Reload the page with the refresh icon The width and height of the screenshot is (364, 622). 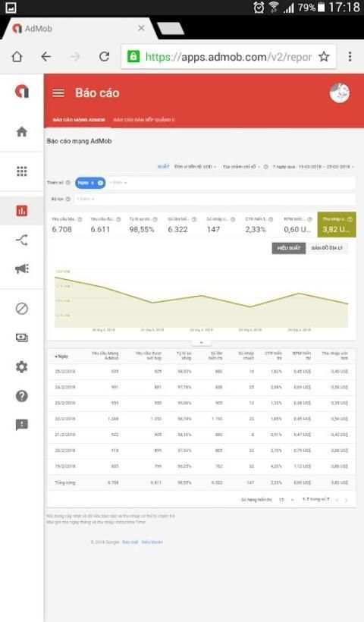104,57
